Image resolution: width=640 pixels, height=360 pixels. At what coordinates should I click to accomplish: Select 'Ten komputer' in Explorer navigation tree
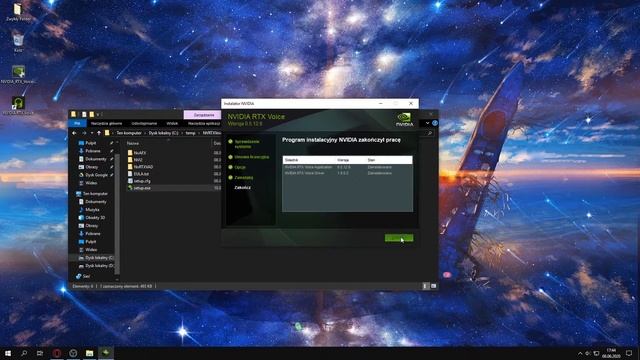pyautogui.click(x=95, y=194)
